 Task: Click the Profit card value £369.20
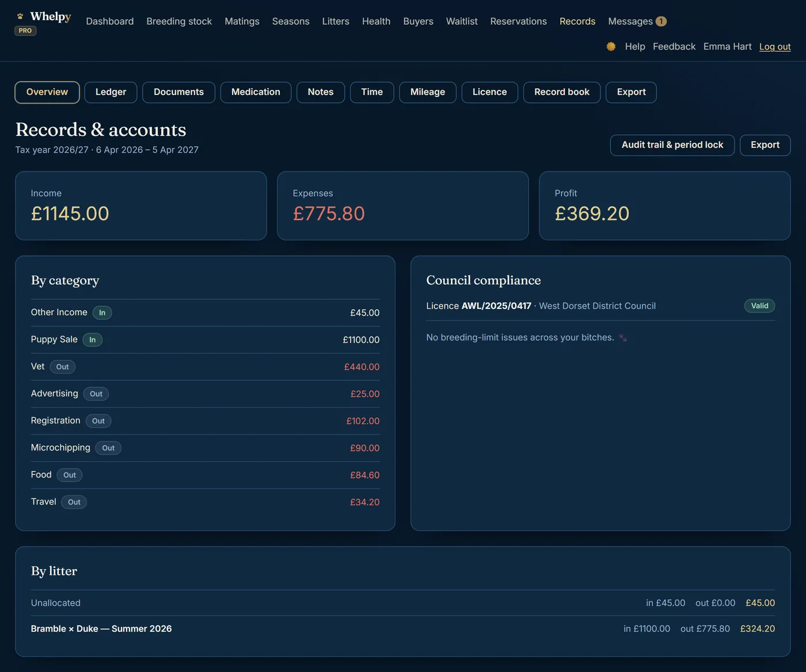592,213
